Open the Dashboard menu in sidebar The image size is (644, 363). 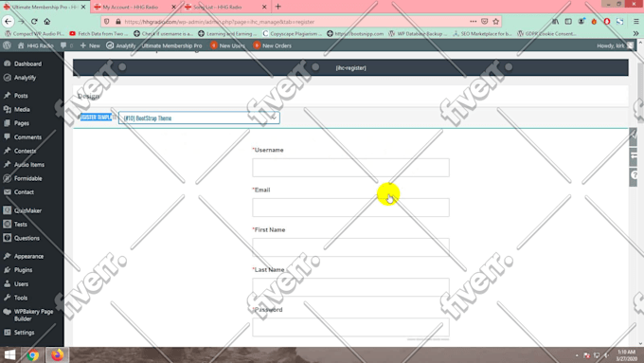[x=27, y=64]
